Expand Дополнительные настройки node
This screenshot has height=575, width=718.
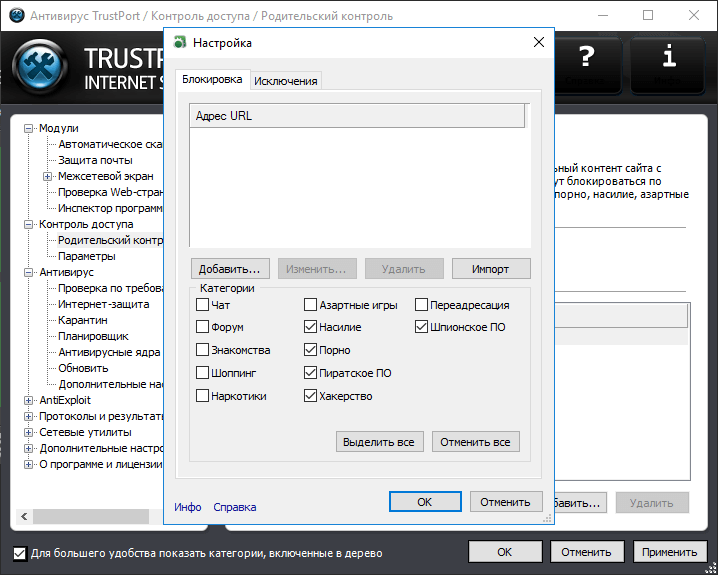[28, 448]
